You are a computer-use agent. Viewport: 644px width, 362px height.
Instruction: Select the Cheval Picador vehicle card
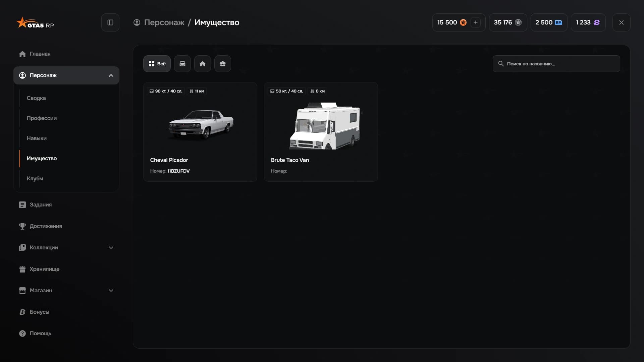tap(200, 132)
